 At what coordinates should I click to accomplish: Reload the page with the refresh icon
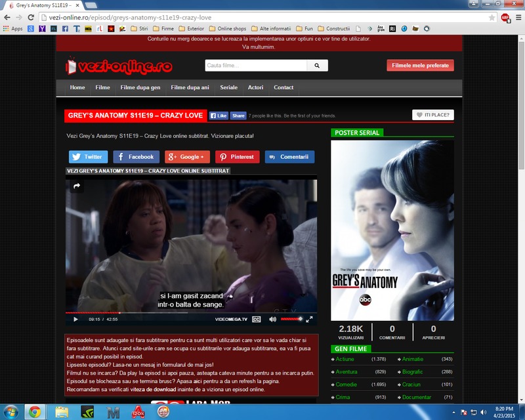[31, 18]
